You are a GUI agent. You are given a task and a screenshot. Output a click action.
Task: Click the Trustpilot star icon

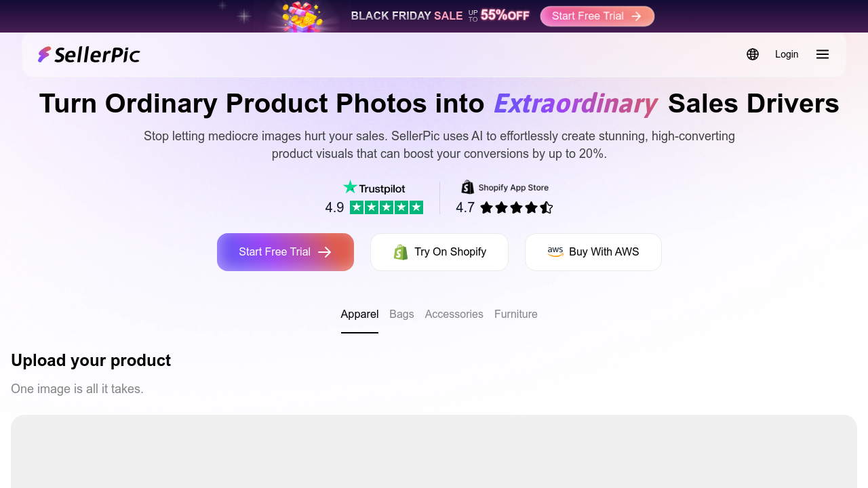point(350,187)
